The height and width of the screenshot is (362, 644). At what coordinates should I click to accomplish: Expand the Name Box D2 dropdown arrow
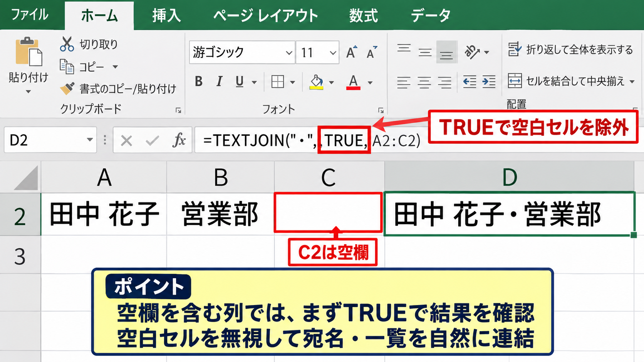tap(90, 139)
